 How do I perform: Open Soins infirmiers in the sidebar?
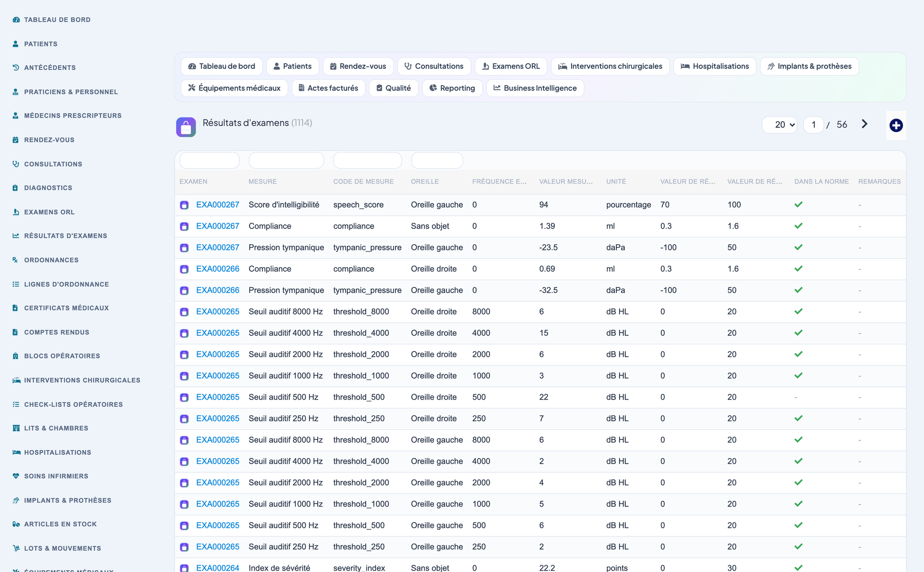click(50, 476)
